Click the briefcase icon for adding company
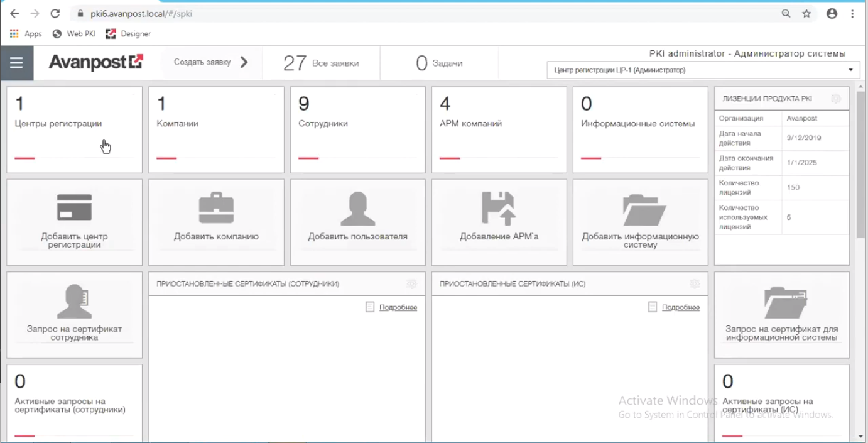This screenshot has width=868, height=443. [x=216, y=209]
